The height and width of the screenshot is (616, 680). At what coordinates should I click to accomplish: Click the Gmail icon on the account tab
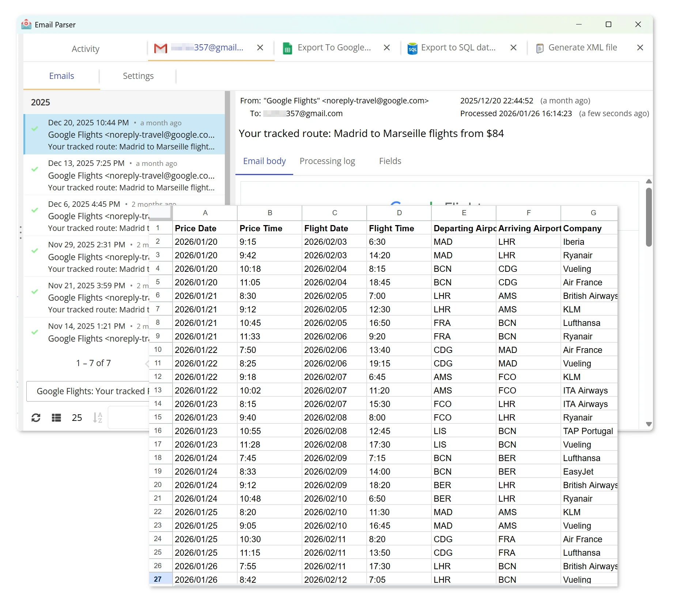pos(160,47)
